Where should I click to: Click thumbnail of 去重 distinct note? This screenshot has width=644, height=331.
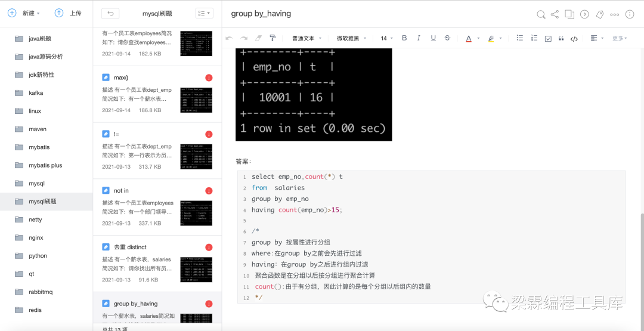196,270
